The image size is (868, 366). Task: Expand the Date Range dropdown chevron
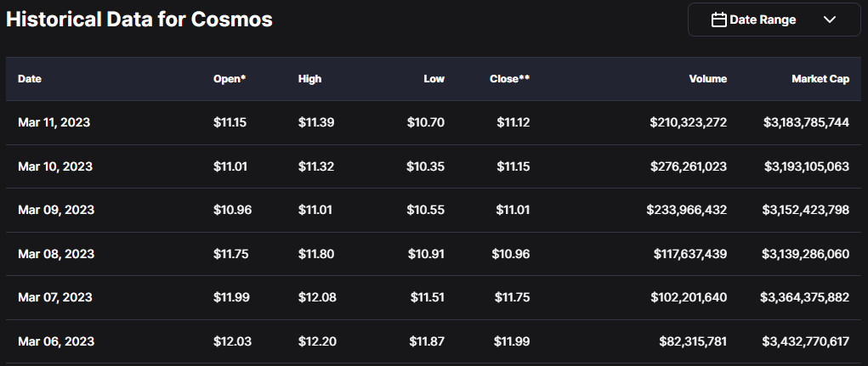830,20
